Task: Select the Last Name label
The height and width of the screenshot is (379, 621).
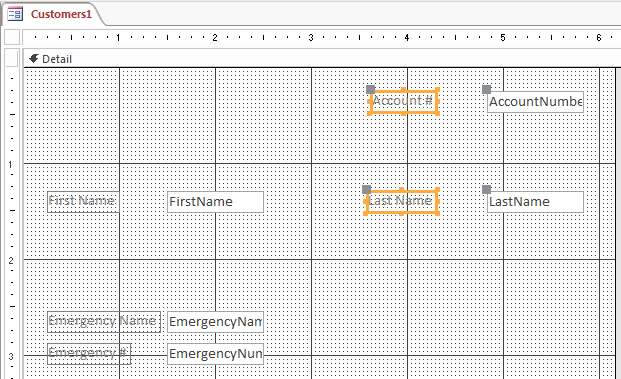Action: [402, 202]
